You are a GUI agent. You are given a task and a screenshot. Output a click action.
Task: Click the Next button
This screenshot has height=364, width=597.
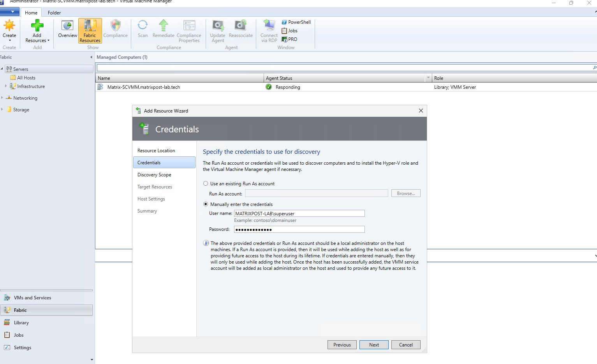pos(374,345)
